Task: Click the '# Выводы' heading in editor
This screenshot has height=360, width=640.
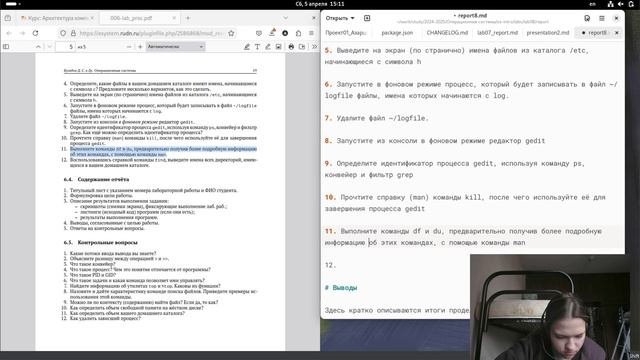Action: (341, 288)
